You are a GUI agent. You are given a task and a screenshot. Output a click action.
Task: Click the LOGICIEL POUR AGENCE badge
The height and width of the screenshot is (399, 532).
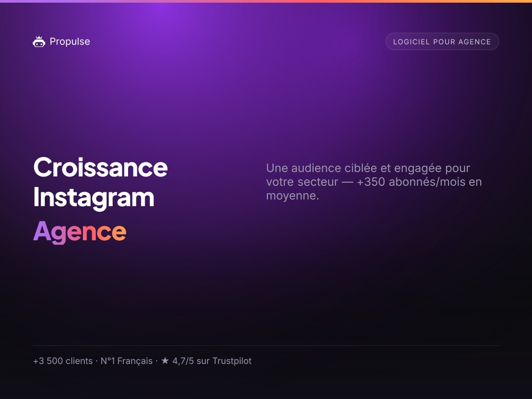(x=442, y=42)
